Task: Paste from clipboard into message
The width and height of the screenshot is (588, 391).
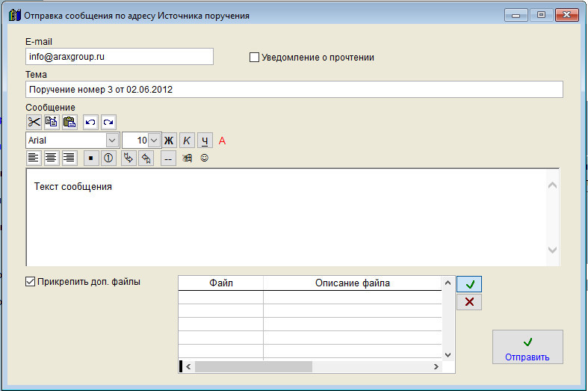Action: (69, 122)
